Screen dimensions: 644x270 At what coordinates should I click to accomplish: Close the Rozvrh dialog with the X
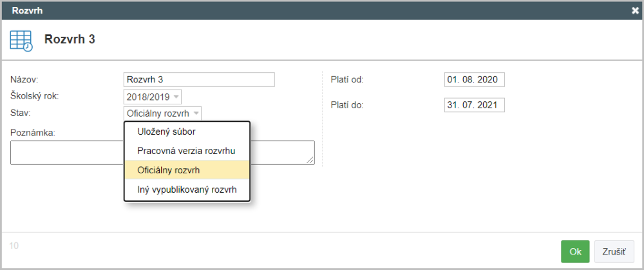click(635, 11)
